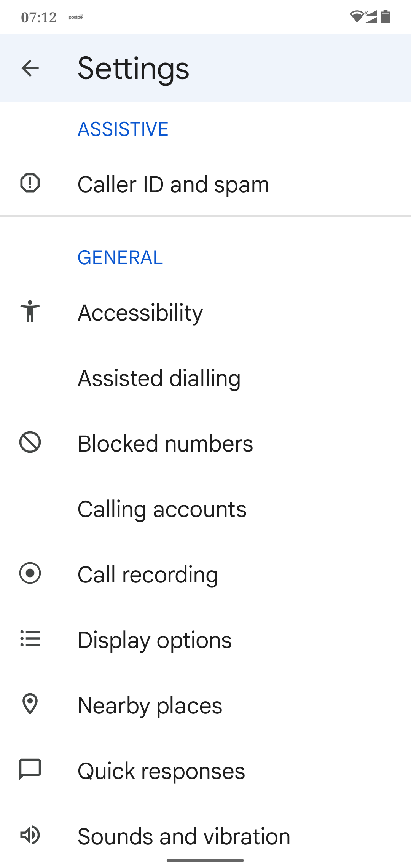Tap the Nearby places pin icon
This screenshot has height=868, width=411.
pos(30,704)
